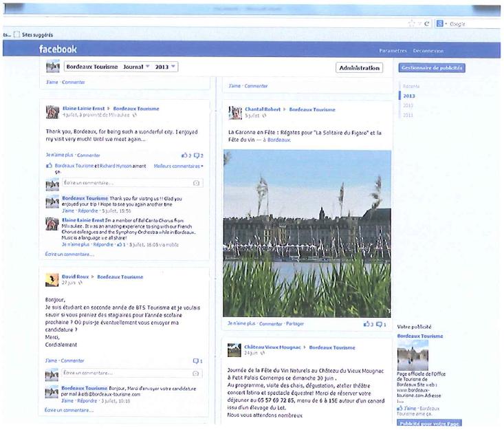
Task: Open the 2013 year dropdown beside Journal
Action: [166, 67]
